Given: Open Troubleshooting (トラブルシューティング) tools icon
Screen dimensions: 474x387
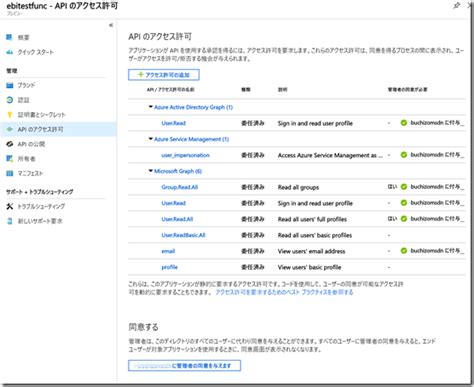Looking at the screenshot, I should (x=10, y=206).
